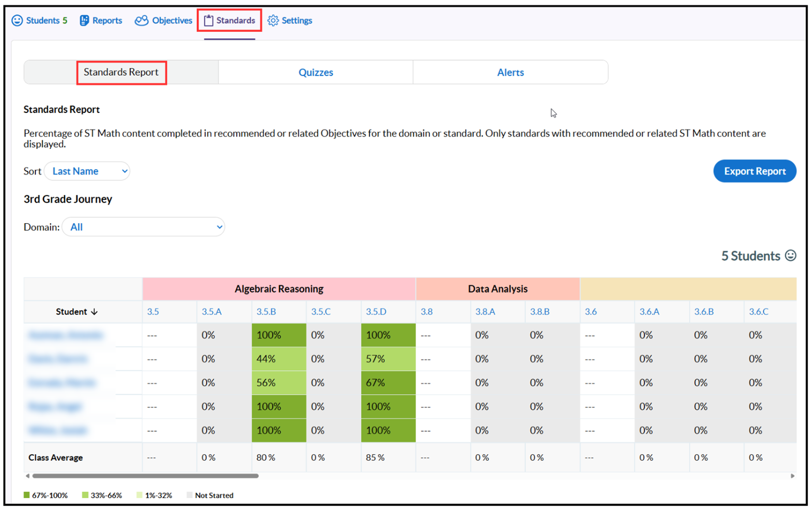
Task: Click smiley icon beside 5 Students count
Action: pyautogui.click(x=790, y=256)
